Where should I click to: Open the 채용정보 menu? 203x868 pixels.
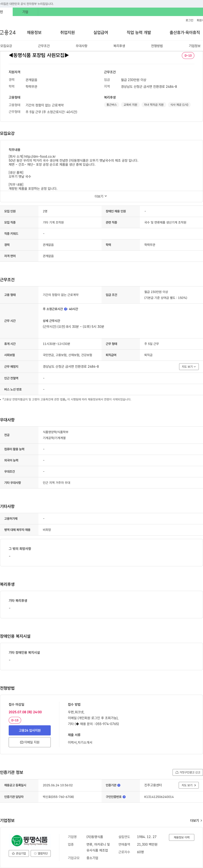(x=34, y=32)
